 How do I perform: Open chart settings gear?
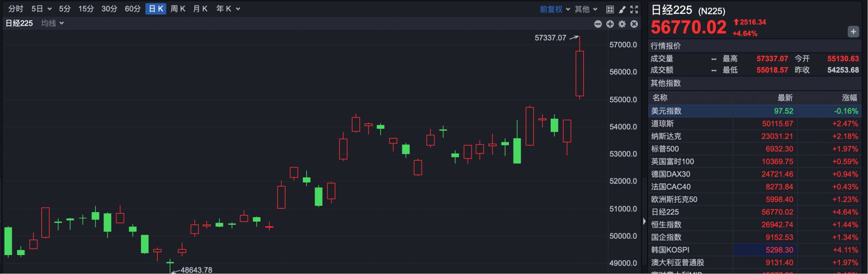coord(622,24)
